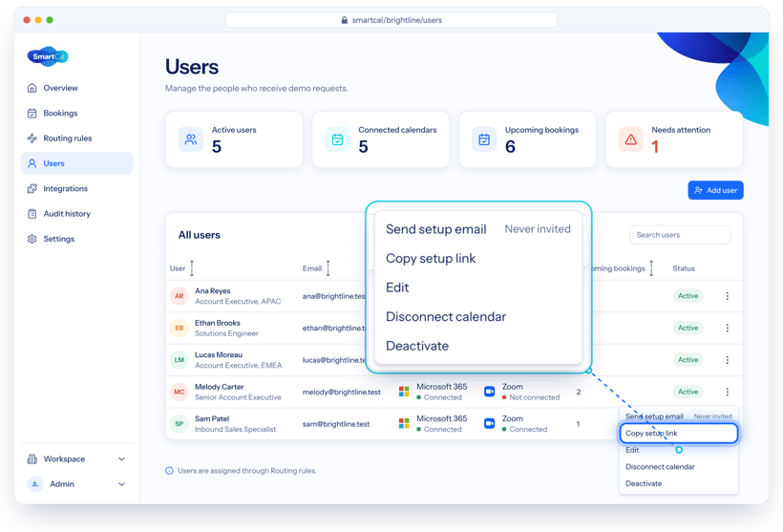Click the Connected calendars card icon
Screen dimensions: 783x532
(338, 139)
